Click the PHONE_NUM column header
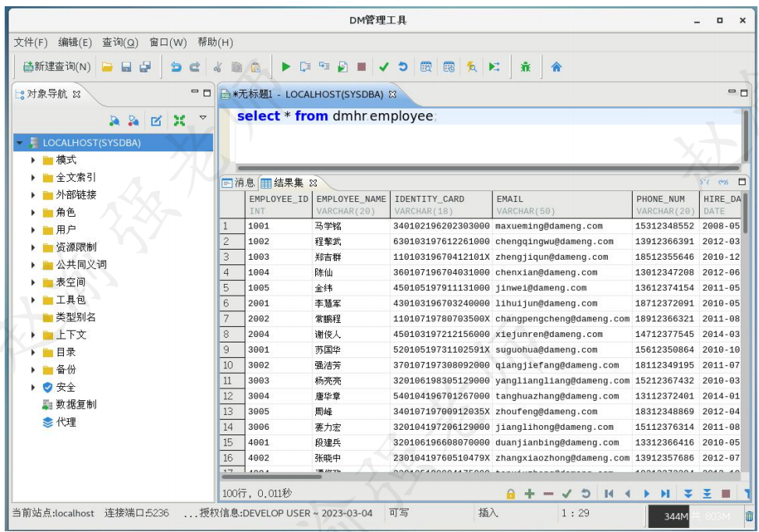The width and height of the screenshot is (759, 532). (665, 204)
